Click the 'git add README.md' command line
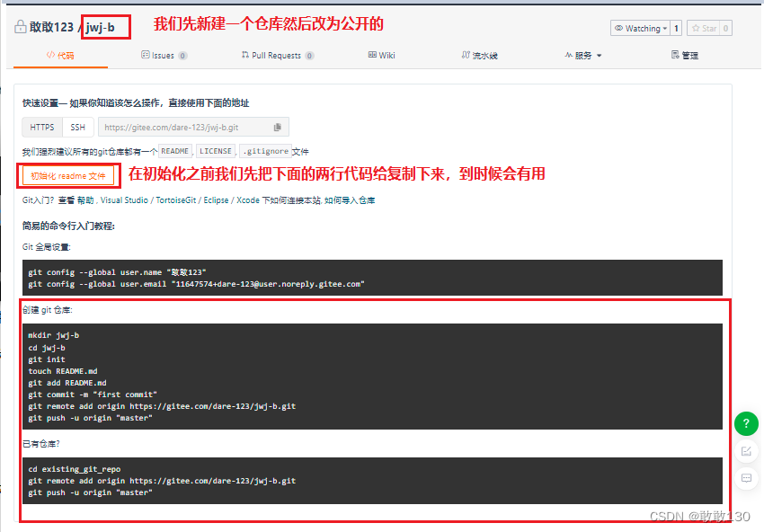Image resolution: width=764 pixels, height=532 pixels. coord(67,383)
